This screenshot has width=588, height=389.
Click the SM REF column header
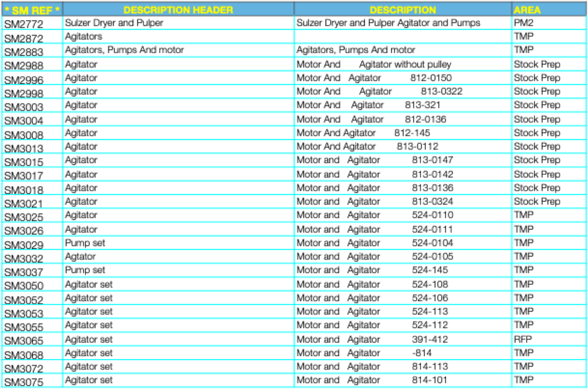pyautogui.click(x=32, y=9)
